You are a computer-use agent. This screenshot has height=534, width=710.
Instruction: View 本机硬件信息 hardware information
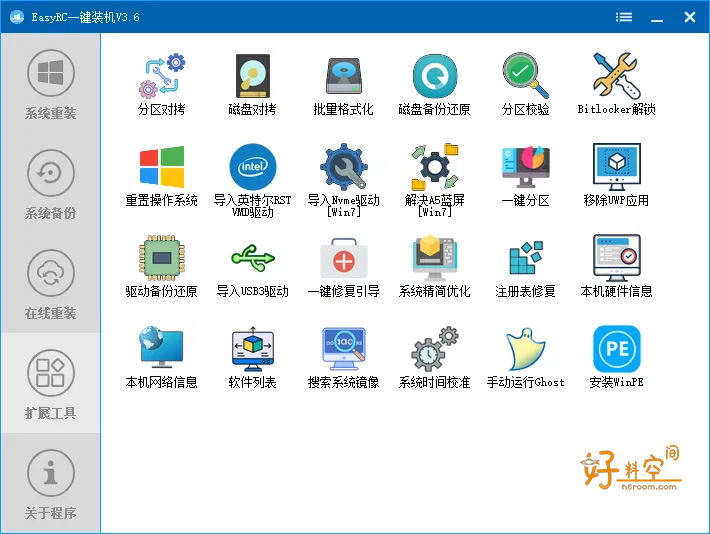pos(616,267)
